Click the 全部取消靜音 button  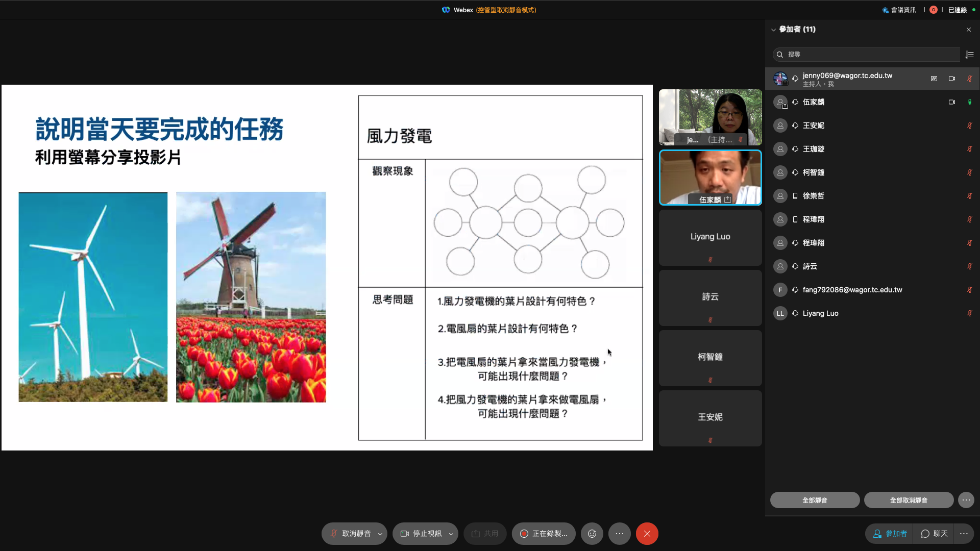point(909,500)
